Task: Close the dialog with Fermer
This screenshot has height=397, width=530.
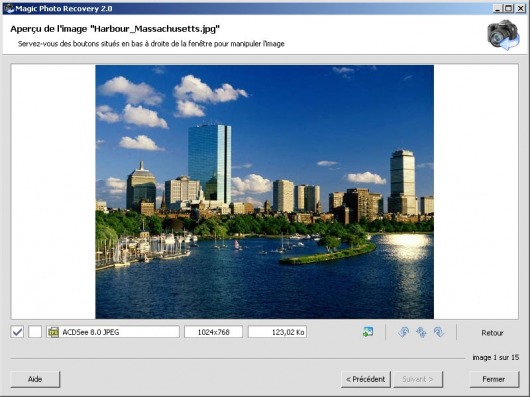Action: (x=494, y=379)
